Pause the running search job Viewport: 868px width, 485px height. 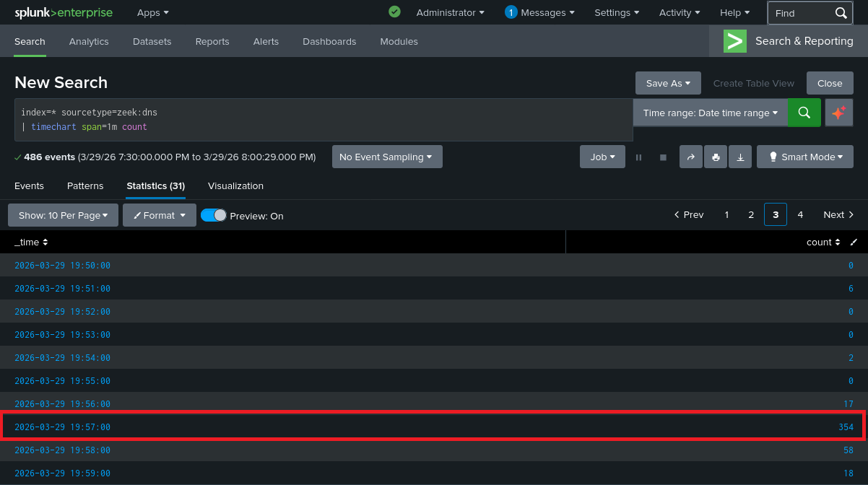click(638, 157)
